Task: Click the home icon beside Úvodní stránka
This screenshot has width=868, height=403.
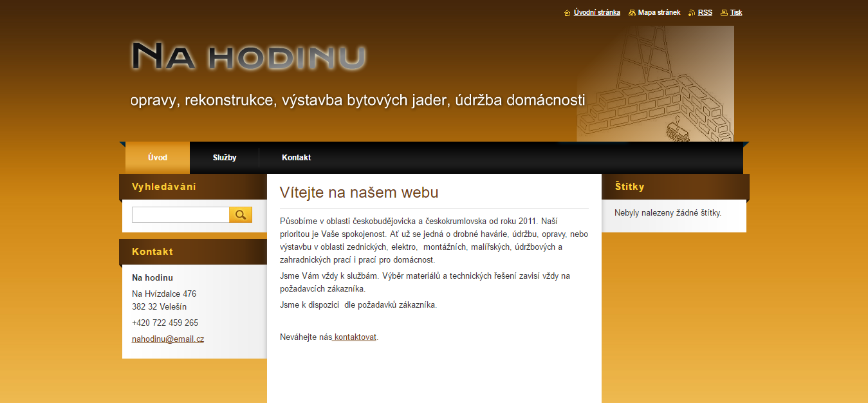Action: [x=567, y=13]
